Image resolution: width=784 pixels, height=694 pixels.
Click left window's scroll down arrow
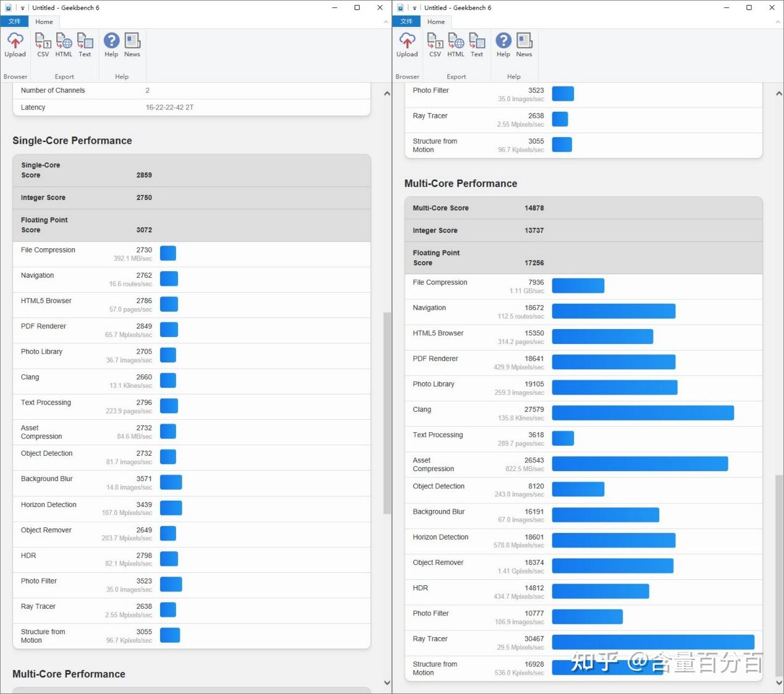(x=387, y=683)
